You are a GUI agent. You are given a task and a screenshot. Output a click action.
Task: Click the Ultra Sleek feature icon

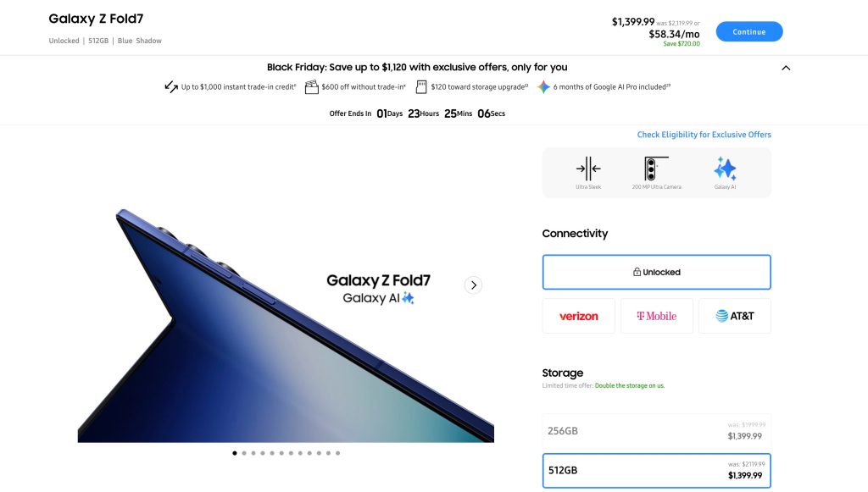[x=588, y=169]
